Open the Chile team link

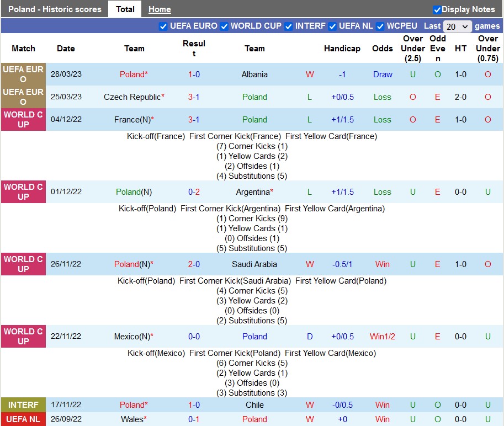pyautogui.click(x=254, y=405)
